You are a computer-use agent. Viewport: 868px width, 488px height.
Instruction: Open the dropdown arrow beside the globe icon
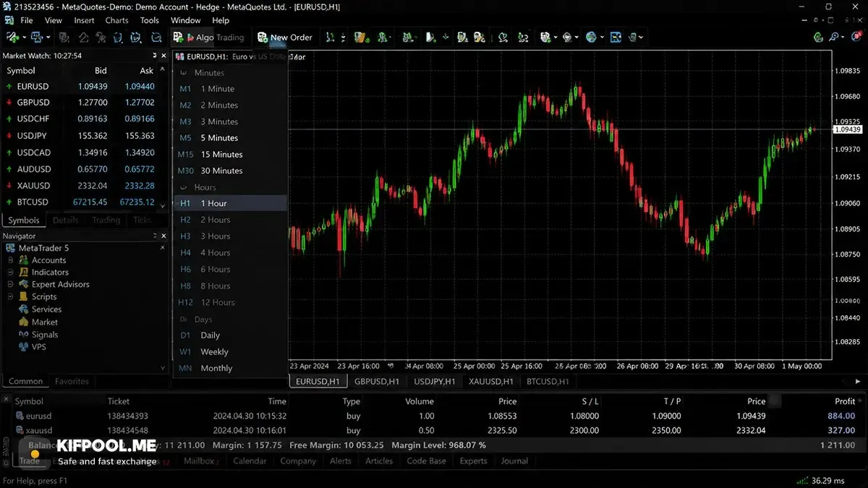(x=603, y=37)
